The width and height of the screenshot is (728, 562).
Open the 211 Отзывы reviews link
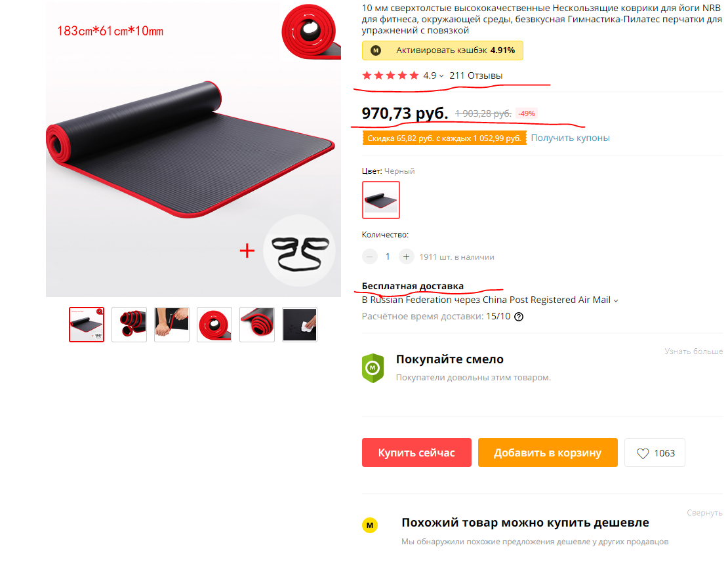(476, 75)
